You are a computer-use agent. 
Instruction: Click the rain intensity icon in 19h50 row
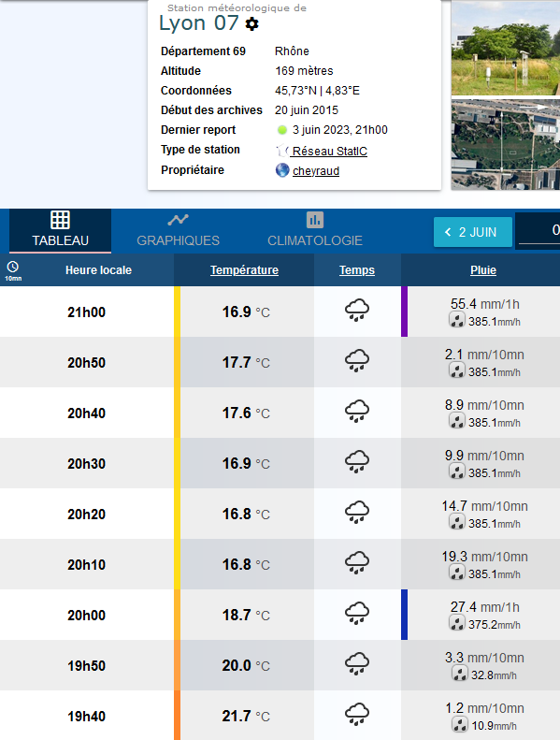pyautogui.click(x=460, y=675)
